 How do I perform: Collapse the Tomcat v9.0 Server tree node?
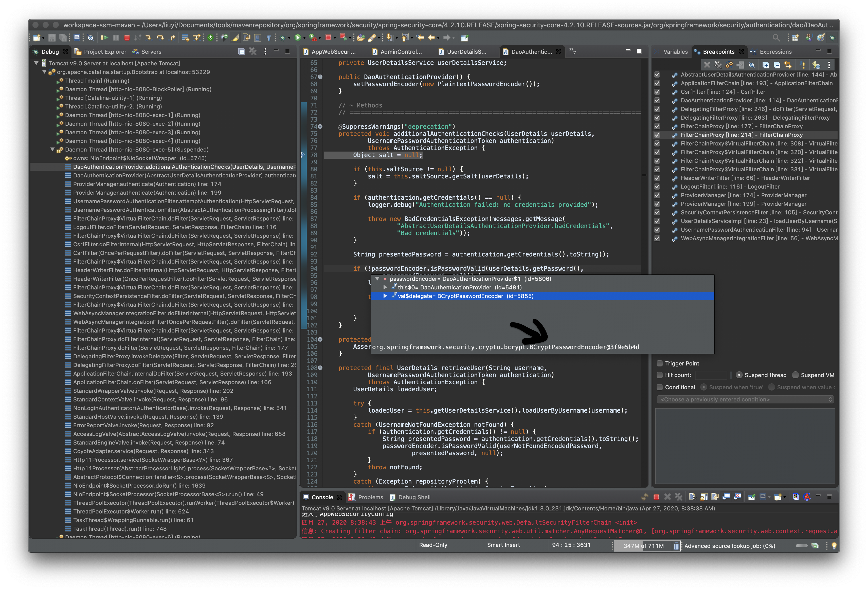pos(36,63)
